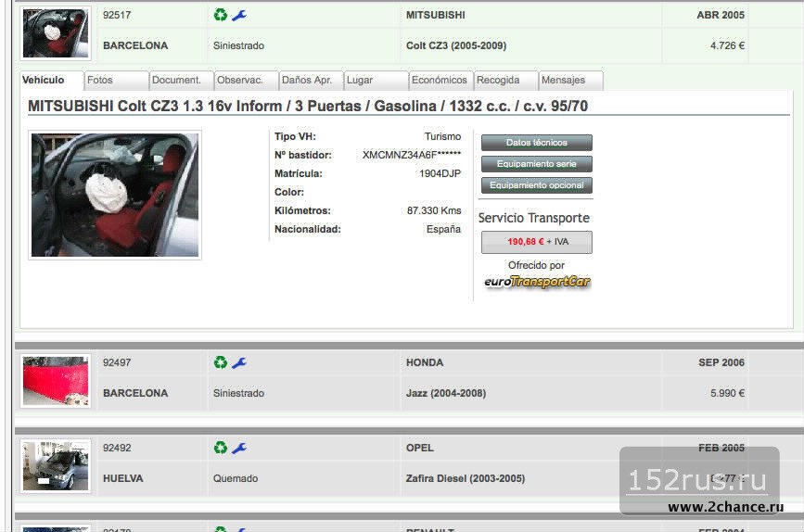Open the Recogida tab
804x532 pixels.
pyautogui.click(x=505, y=81)
